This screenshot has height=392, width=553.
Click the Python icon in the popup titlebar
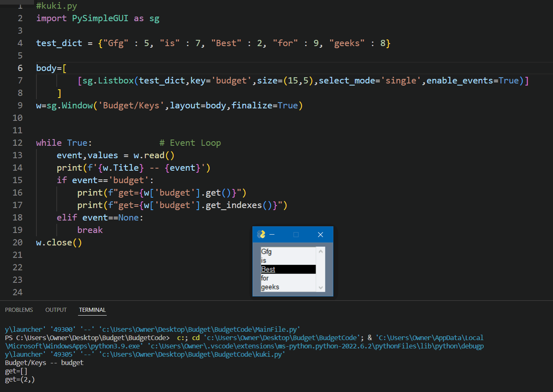click(261, 234)
